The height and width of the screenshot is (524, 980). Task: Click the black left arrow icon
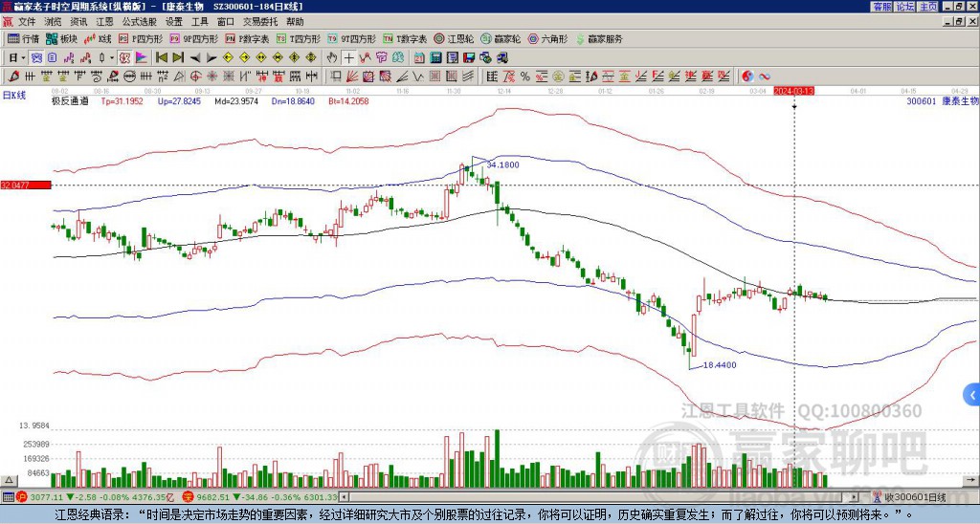pyautogui.click(x=195, y=58)
